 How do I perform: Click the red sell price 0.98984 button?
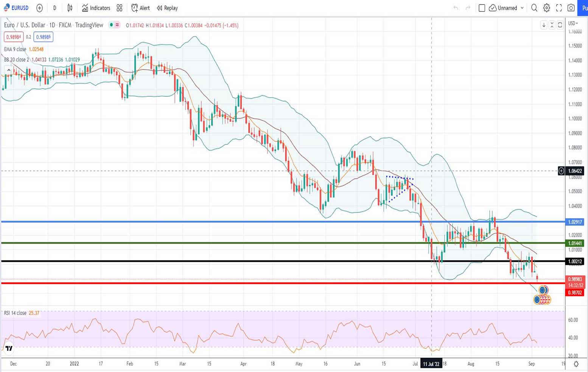(x=14, y=37)
